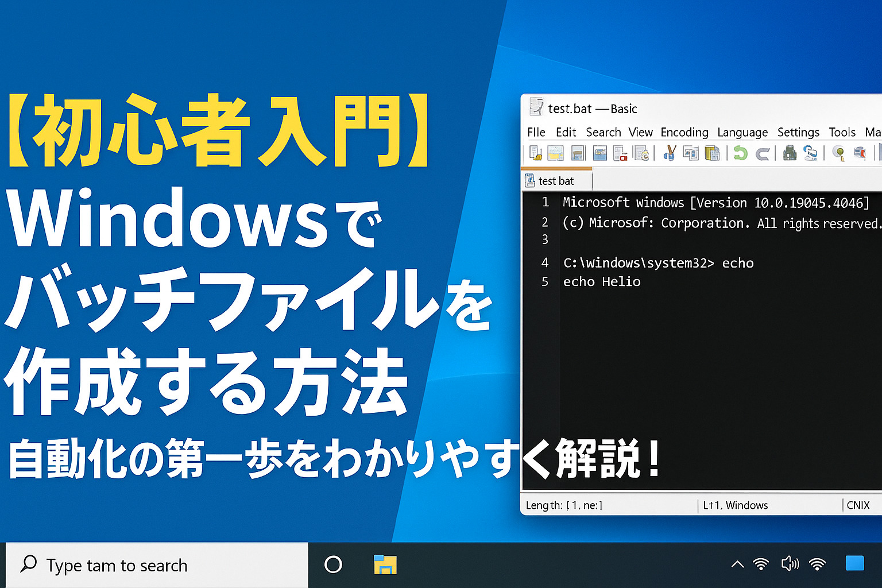Viewport: 882px width, 588px height.
Task: Click the Open file folder icon
Action: [x=556, y=153]
